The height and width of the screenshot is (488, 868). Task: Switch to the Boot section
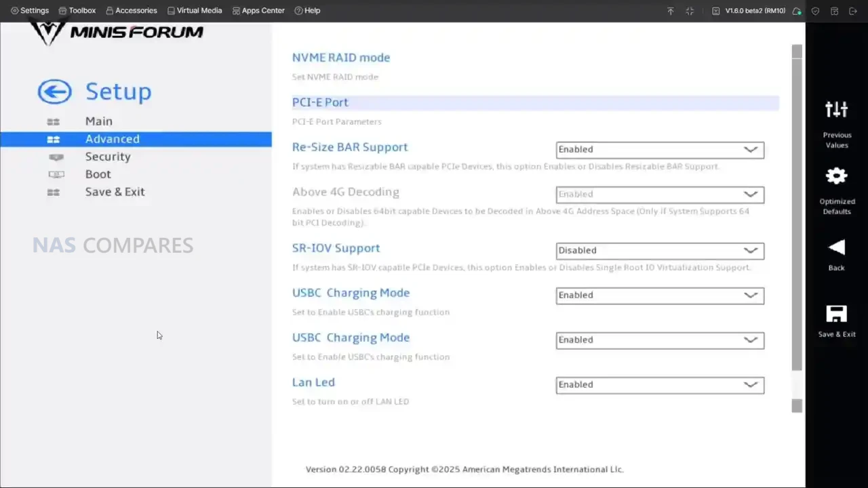point(98,174)
